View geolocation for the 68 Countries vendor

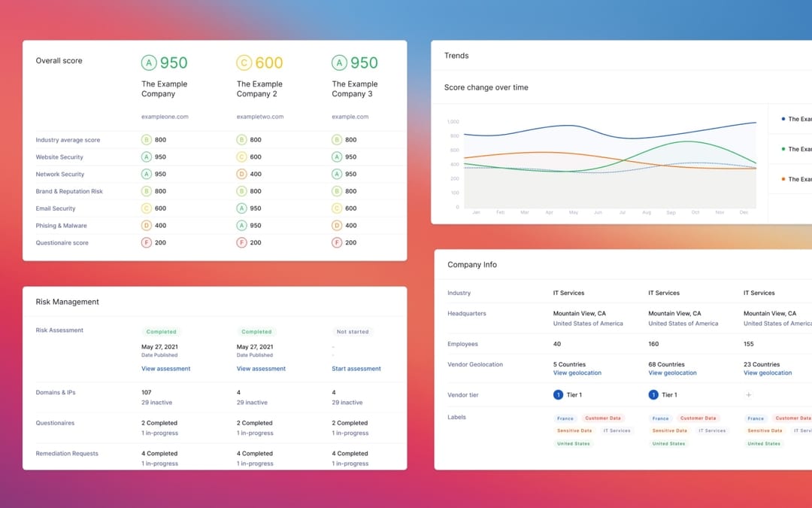[671, 372]
